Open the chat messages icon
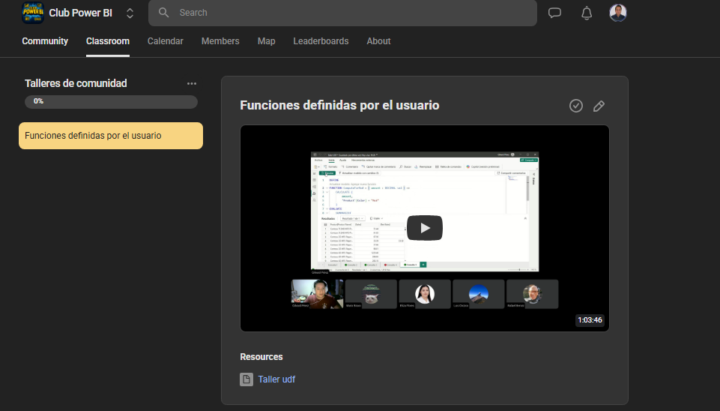Image resolution: width=720 pixels, height=411 pixels. [555, 13]
